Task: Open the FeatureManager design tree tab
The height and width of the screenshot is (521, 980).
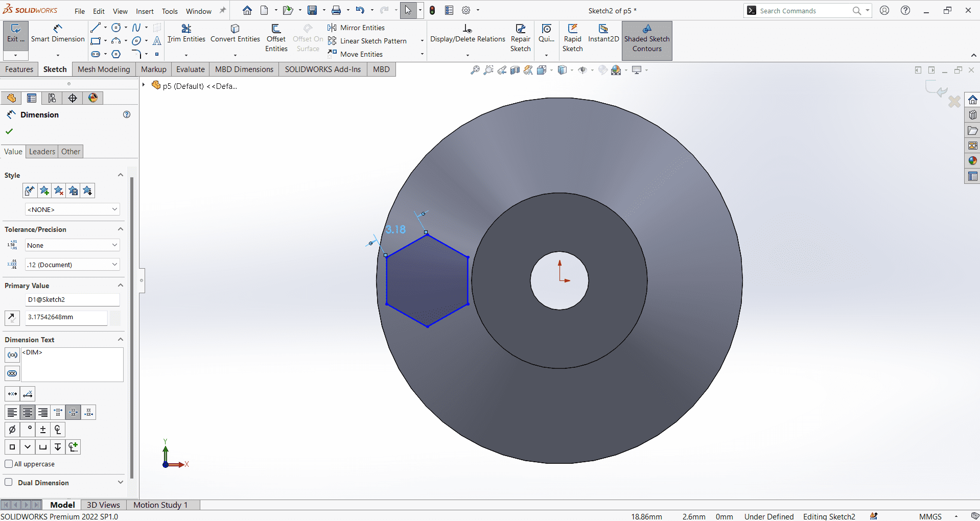Action: (x=11, y=98)
